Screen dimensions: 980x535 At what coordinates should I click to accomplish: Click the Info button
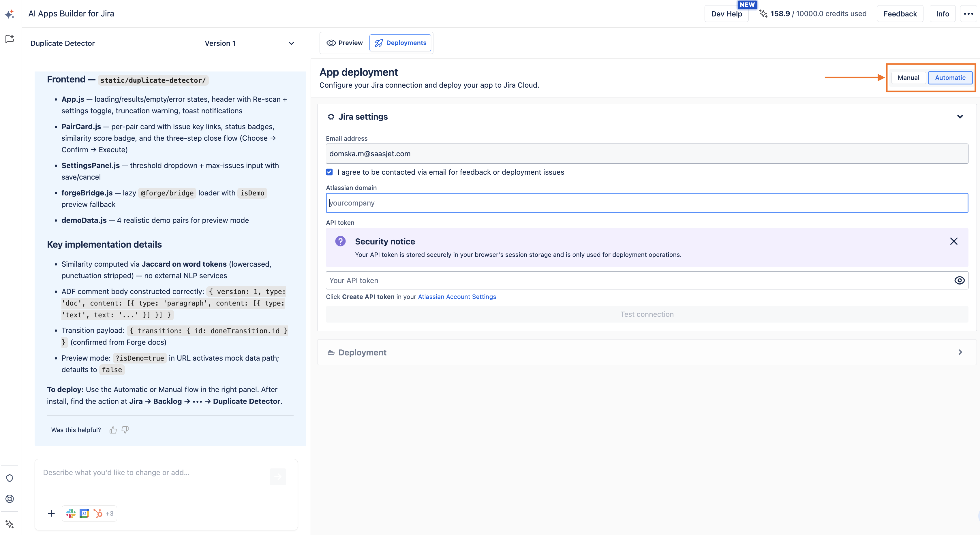tap(942, 14)
